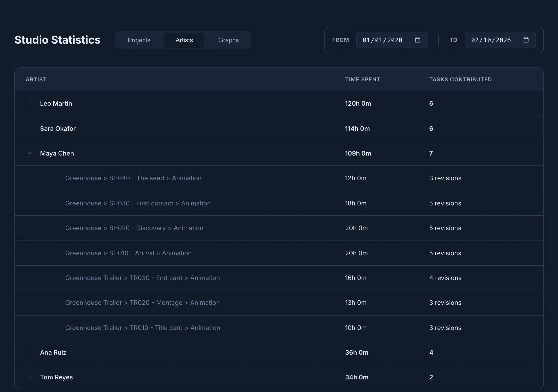Select the Artists tab

[184, 40]
